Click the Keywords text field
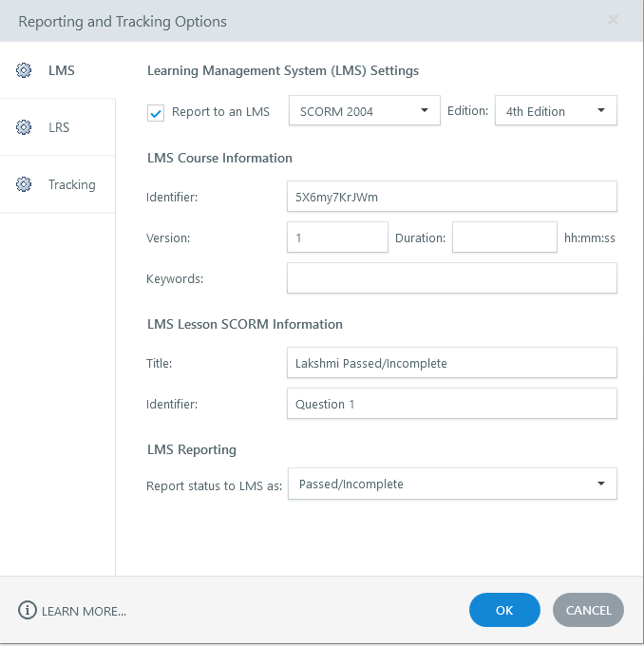The width and height of the screenshot is (644, 646). (x=451, y=278)
